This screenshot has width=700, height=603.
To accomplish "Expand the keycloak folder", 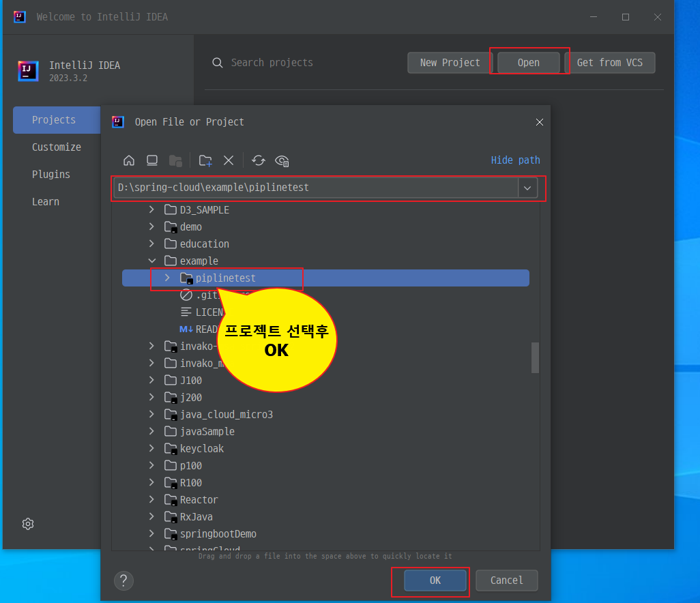I will [151, 448].
